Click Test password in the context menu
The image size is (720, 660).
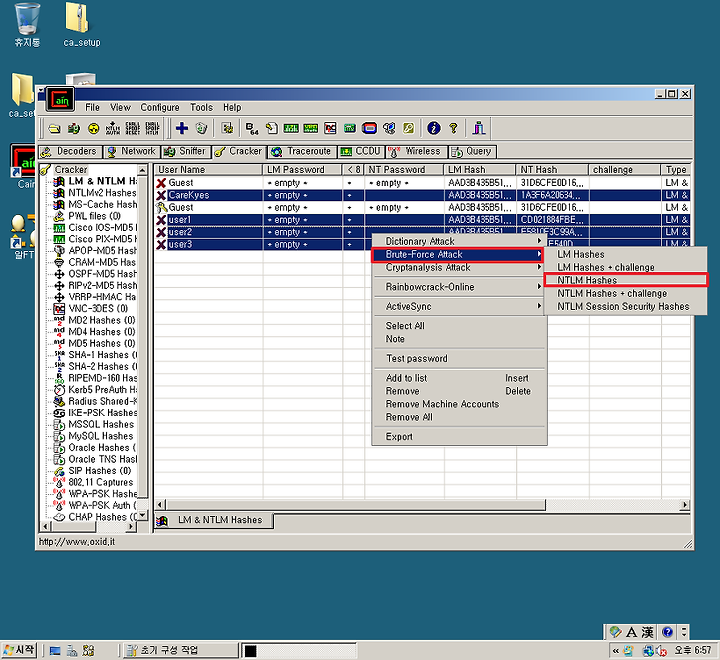(459, 358)
